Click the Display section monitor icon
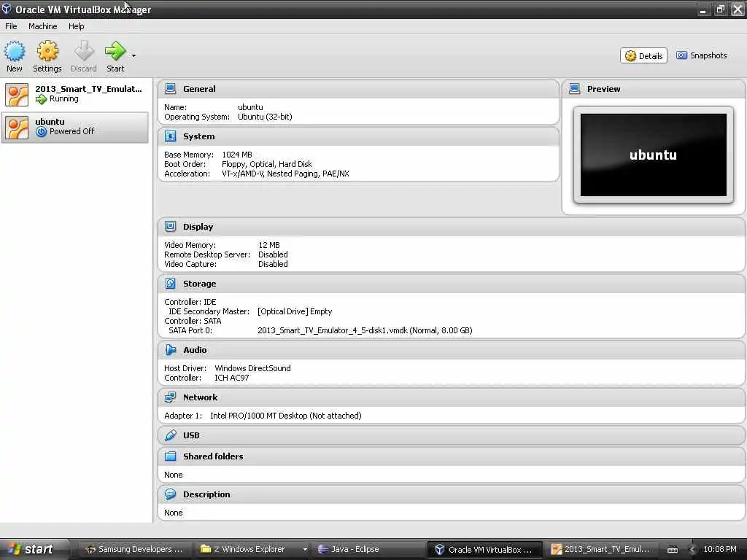The image size is (747, 560). (170, 227)
